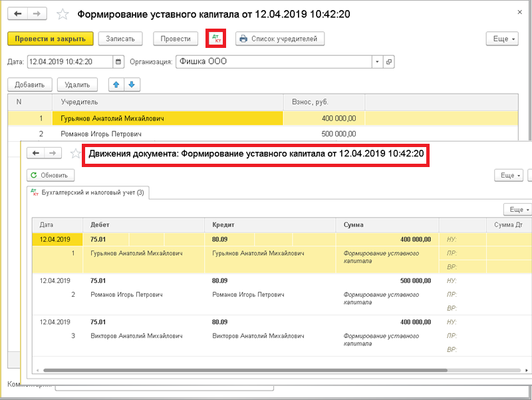Click the Взнос, руб. column header

click(x=324, y=102)
